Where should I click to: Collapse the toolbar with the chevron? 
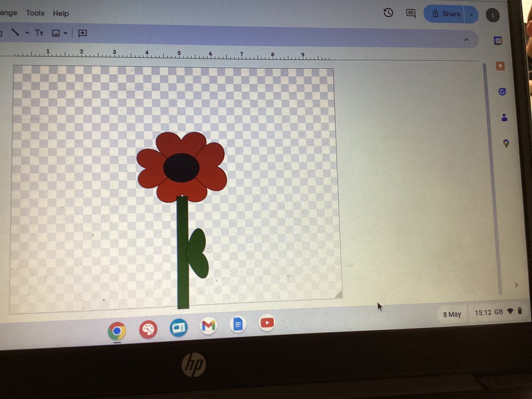point(466,39)
